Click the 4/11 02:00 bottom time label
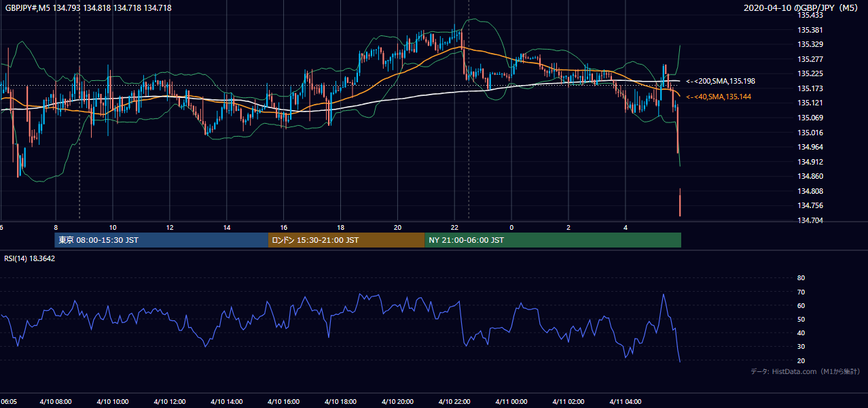Screen dimensions: 868x408 click(569, 402)
